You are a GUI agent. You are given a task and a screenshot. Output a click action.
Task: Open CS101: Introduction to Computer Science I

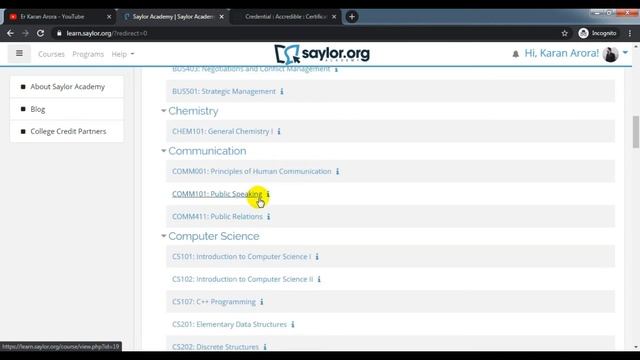[x=242, y=257]
